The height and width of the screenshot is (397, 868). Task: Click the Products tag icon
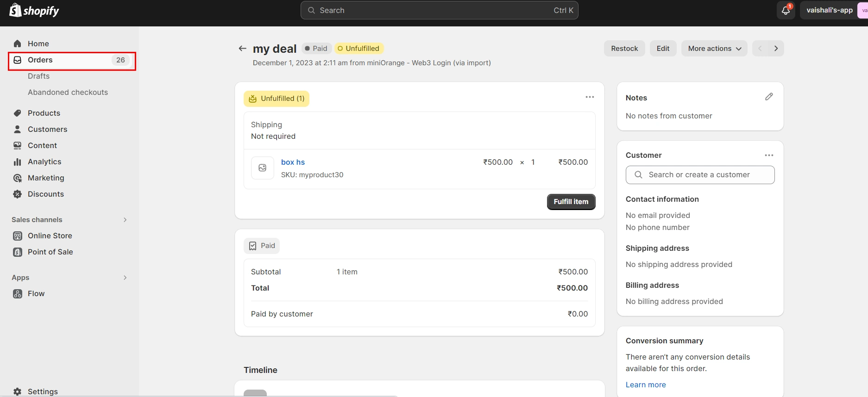point(18,113)
